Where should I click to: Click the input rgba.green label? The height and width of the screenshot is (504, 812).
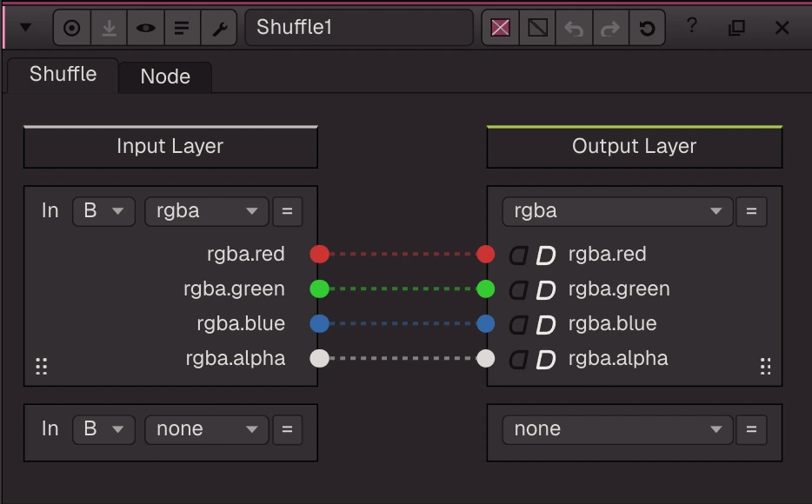pyautogui.click(x=234, y=288)
